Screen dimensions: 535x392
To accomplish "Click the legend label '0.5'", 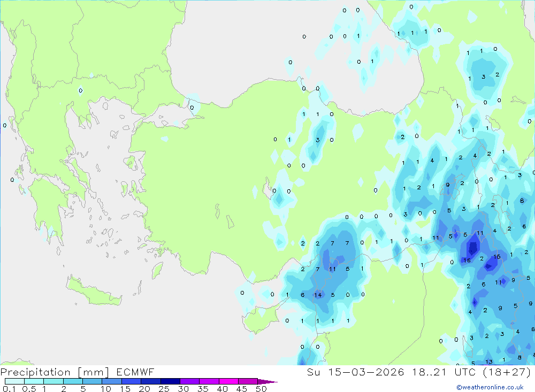I will pos(29,389).
